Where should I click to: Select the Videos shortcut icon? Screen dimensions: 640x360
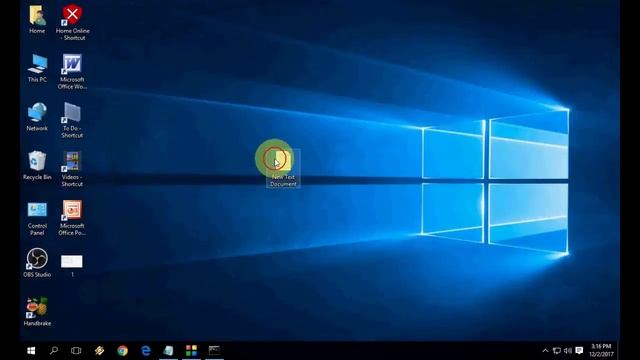click(72, 161)
